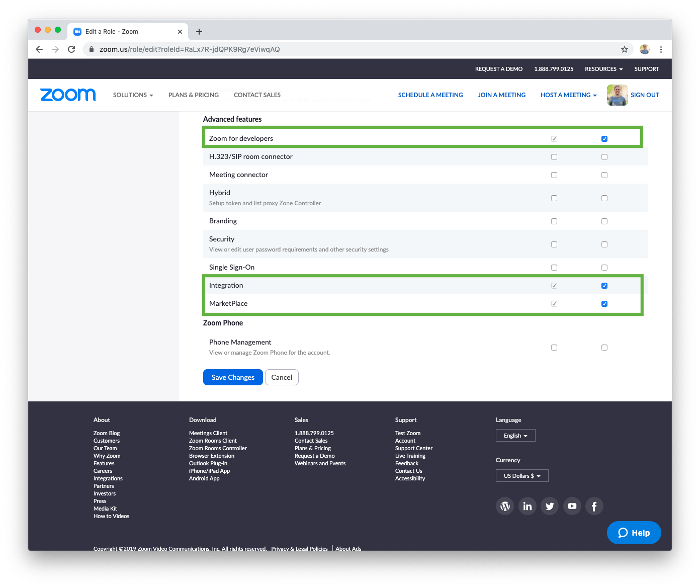Check the Phone Management edit checkbox
The image size is (700, 588).
pos(604,348)
